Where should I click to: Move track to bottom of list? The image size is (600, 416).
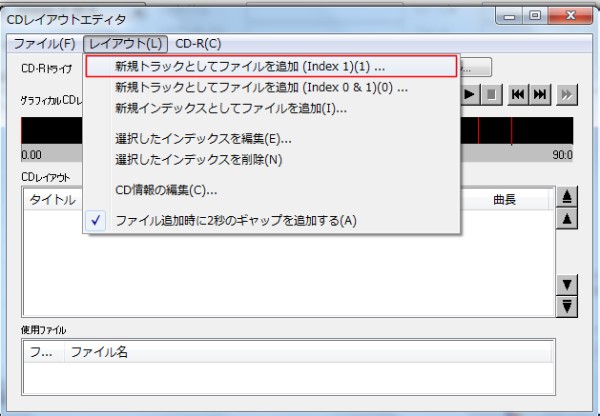[567, 306]
